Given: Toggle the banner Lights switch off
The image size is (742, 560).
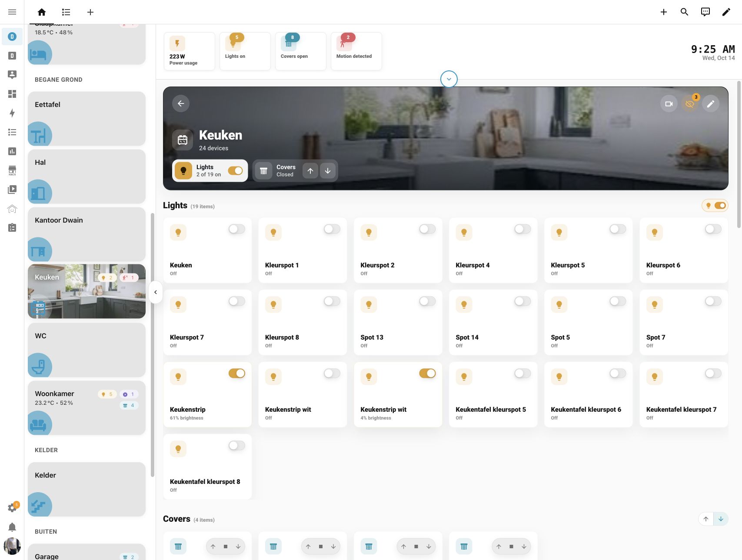Looking at the screenshot, I should (235, 171).
